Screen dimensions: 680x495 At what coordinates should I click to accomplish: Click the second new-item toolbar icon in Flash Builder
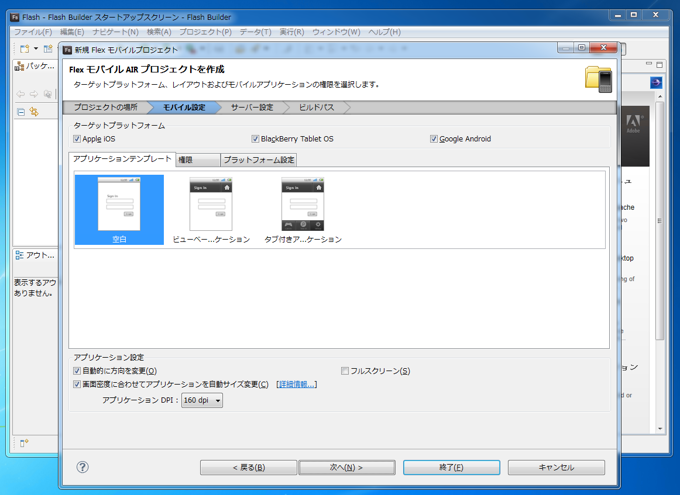click(x=48, y=49)
